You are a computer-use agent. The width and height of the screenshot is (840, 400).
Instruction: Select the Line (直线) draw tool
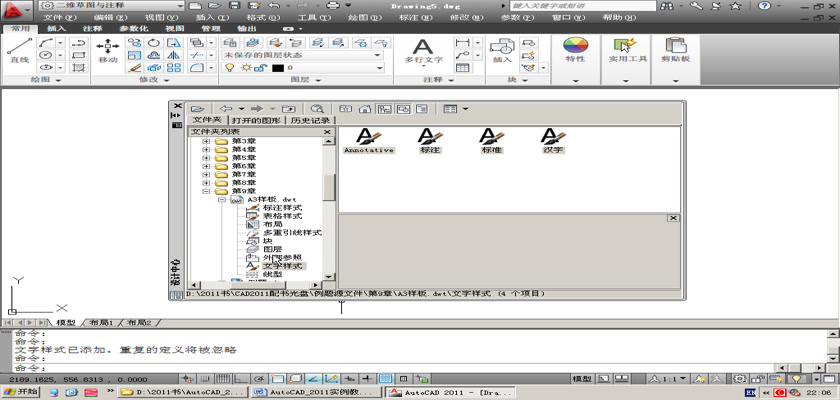pyautogui.click(x=19, y=52)
